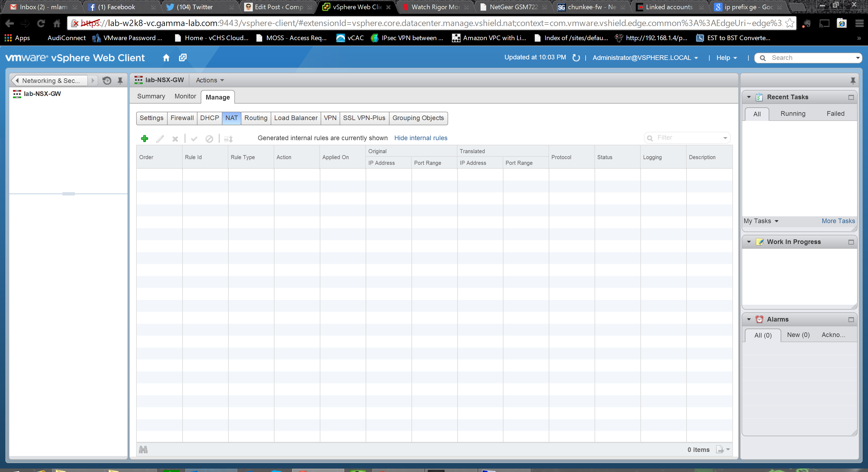The image size is (868, 472).
Task: Pin the right-side tasks panel
Action: click(x=853, y=81)
